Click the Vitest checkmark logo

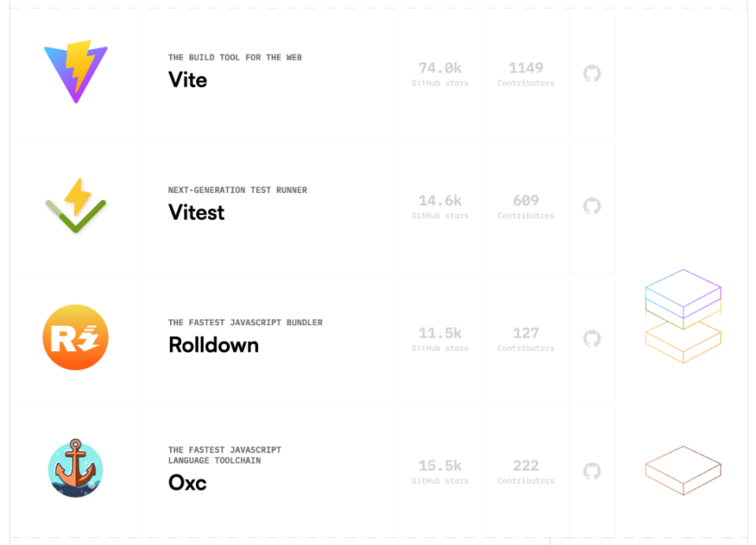coord(76,206)
